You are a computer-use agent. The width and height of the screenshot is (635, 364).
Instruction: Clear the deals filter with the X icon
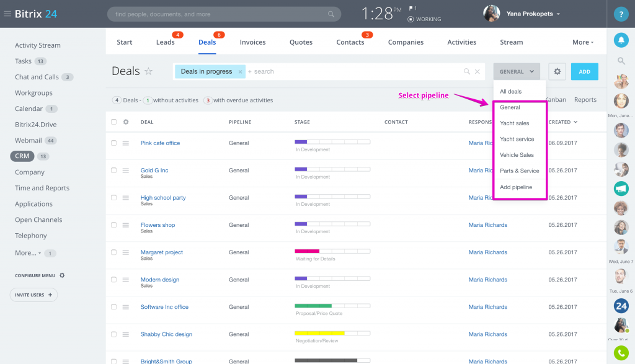pyautogui.click(x=477, y=71)
